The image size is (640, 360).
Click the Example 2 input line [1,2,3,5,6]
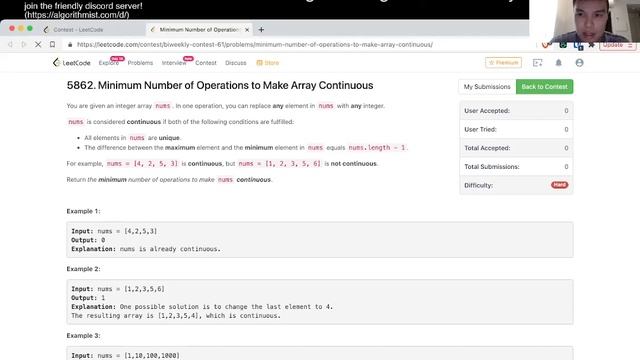coord(118,289)
